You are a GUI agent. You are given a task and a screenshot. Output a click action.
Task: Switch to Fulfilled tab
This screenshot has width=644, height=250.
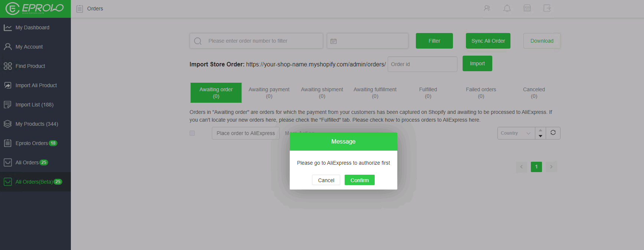(x=428, y=93)
